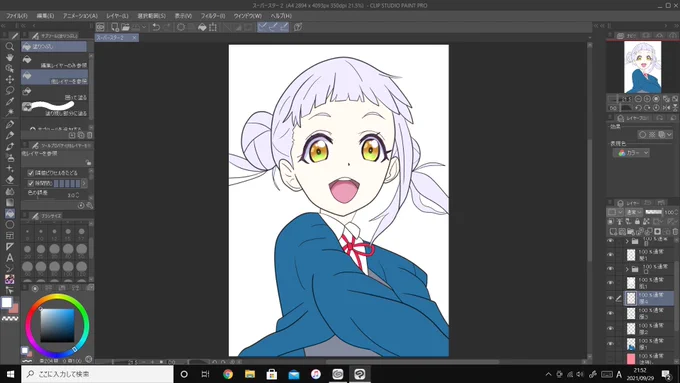The height and width of the screenshot is (383, 680).
Task: Select the Hand move tool
Action: (10, 57)
